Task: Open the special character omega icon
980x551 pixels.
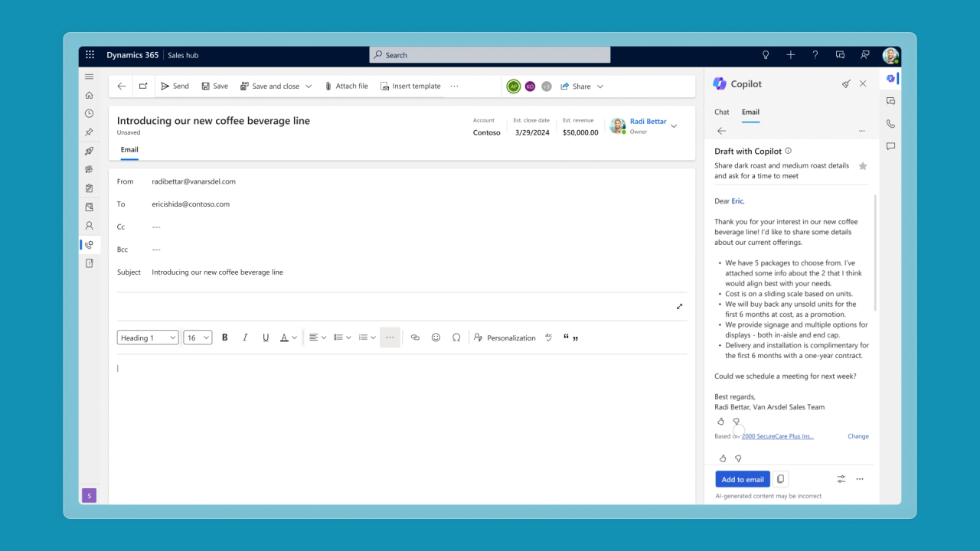Action: click(456, 337)
